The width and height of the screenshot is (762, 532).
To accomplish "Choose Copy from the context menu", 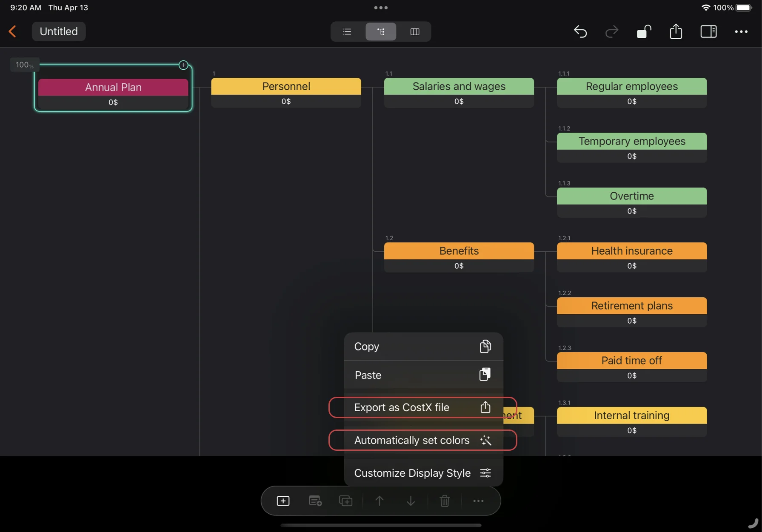I will pos(423,347).
